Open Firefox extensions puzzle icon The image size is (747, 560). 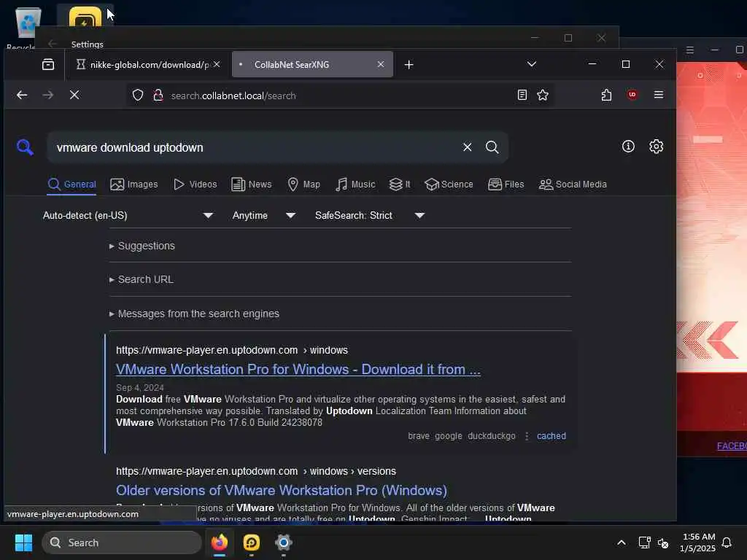click(x=606, y=96)
